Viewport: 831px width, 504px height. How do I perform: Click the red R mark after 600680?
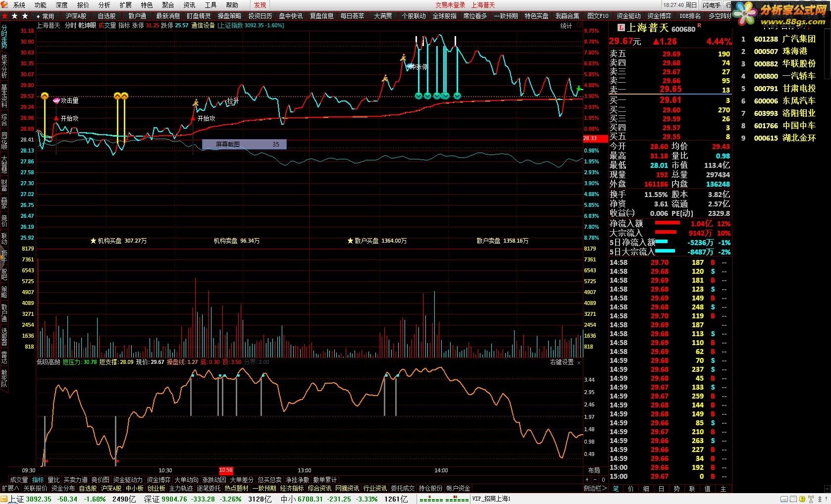tap(699, 25)
